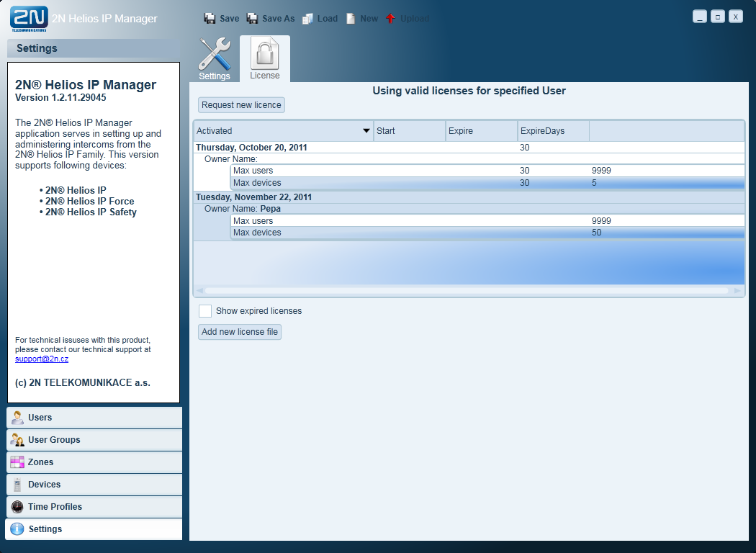Click the Load files icon

point(307,18)
